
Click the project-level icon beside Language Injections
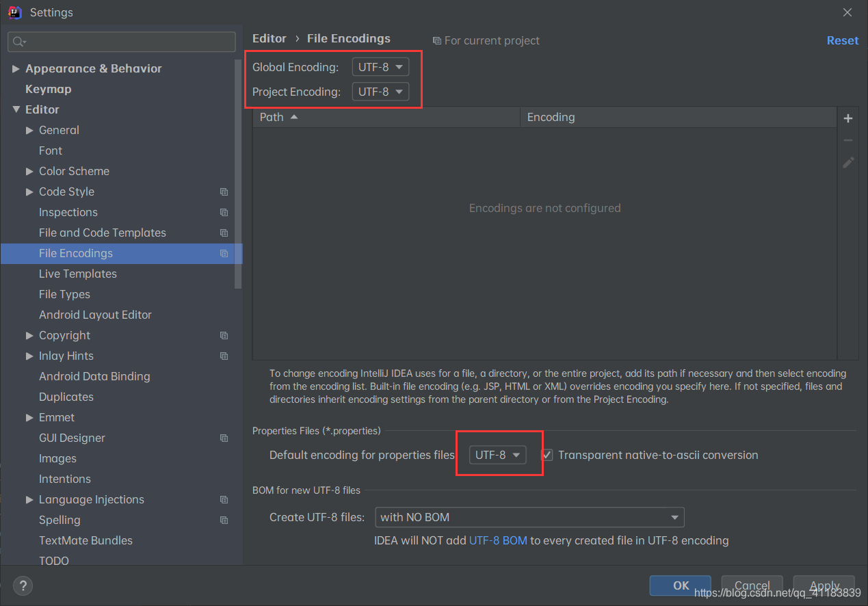coord(224,500)
